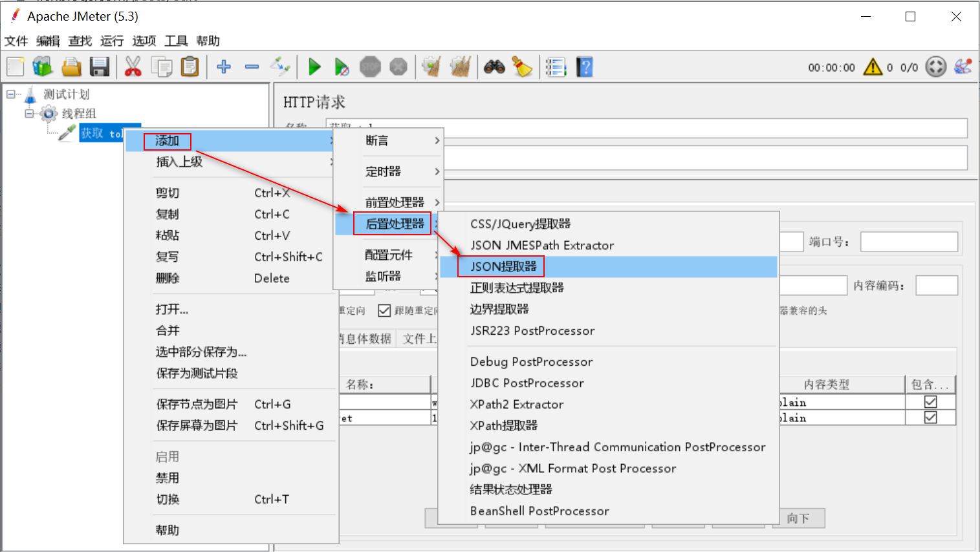Click the Copy toolbar icon
Screen dimensions: 980x552
161,67
